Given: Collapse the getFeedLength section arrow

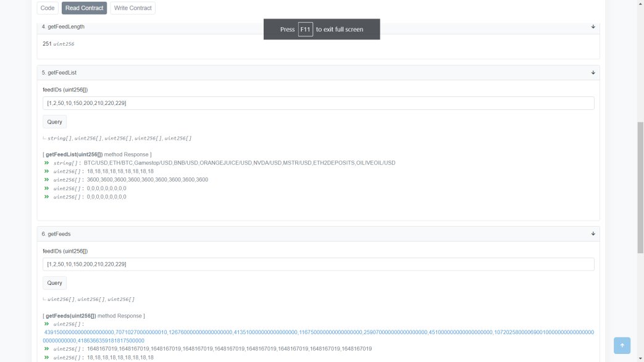Looking at the screenshot, I should point(593,27).
